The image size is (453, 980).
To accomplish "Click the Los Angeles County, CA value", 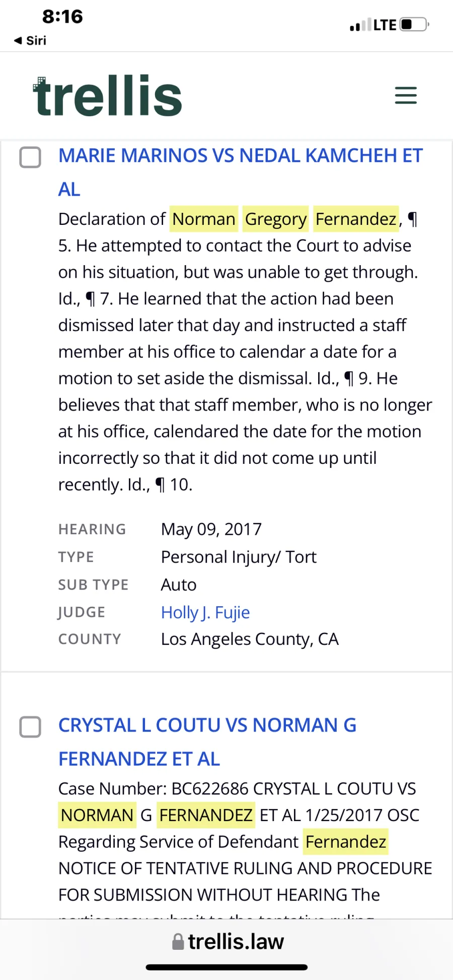I will [250, 639].
